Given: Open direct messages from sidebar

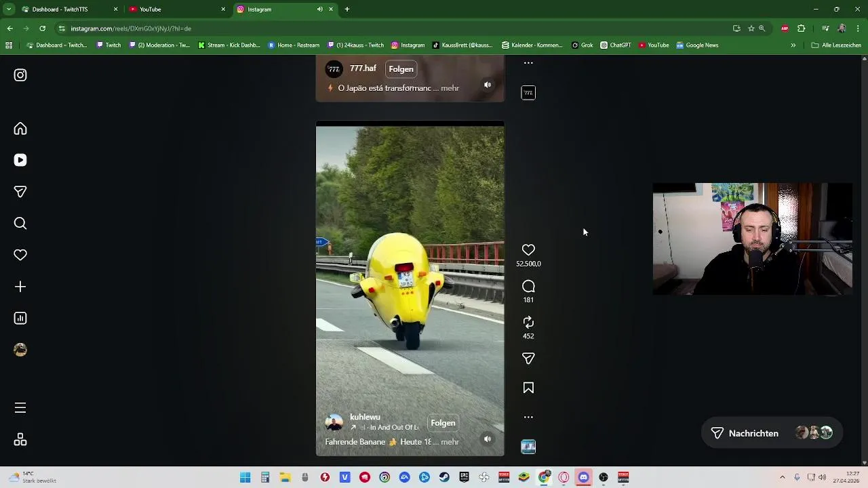Looking at the screenshot, I should coord(20,192).
